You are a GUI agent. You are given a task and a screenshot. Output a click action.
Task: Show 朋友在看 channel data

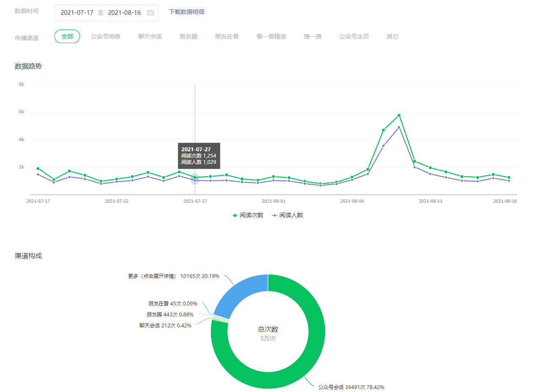click(227, 36)
